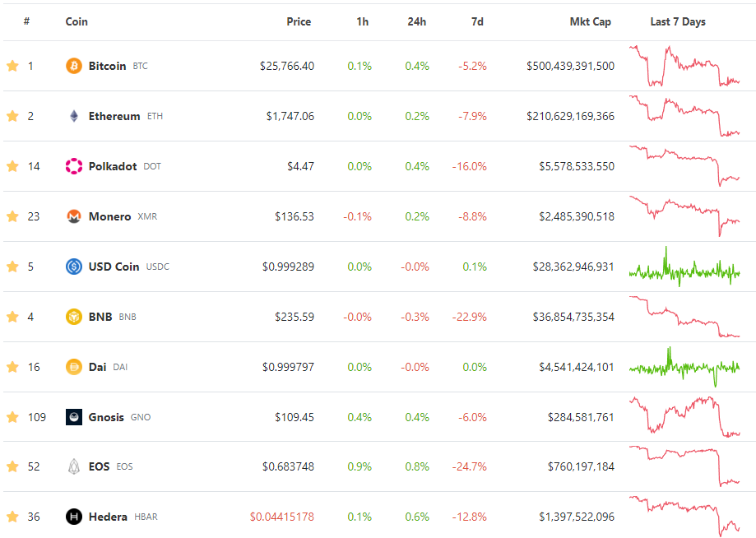
Task: Sort by the 24h change column
Action: click(416, 21)
